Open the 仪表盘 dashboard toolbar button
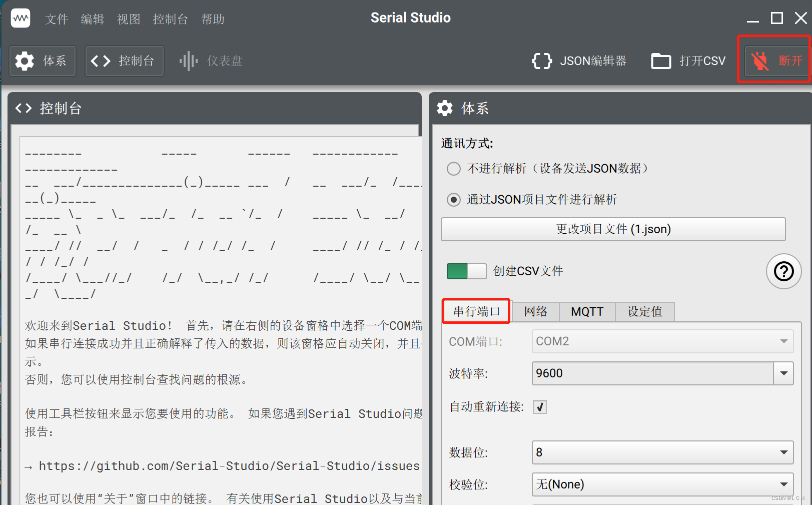The image size is (812, 505). [x=211, y=61]
